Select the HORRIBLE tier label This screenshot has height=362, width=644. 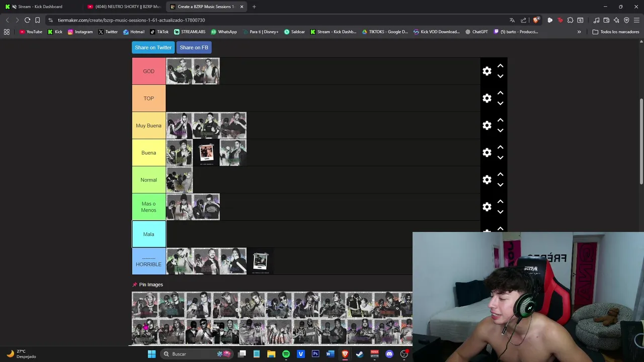pos(149,261)
